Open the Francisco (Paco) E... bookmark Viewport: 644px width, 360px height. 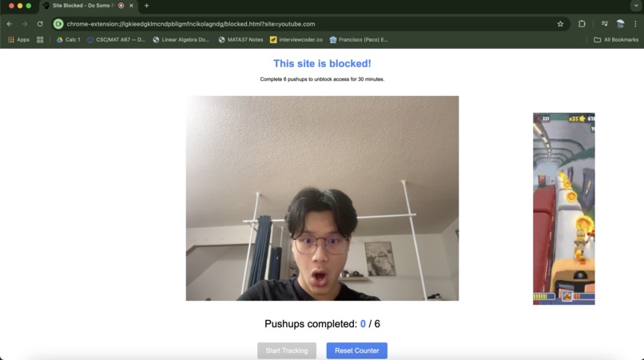tap(359, 40)
